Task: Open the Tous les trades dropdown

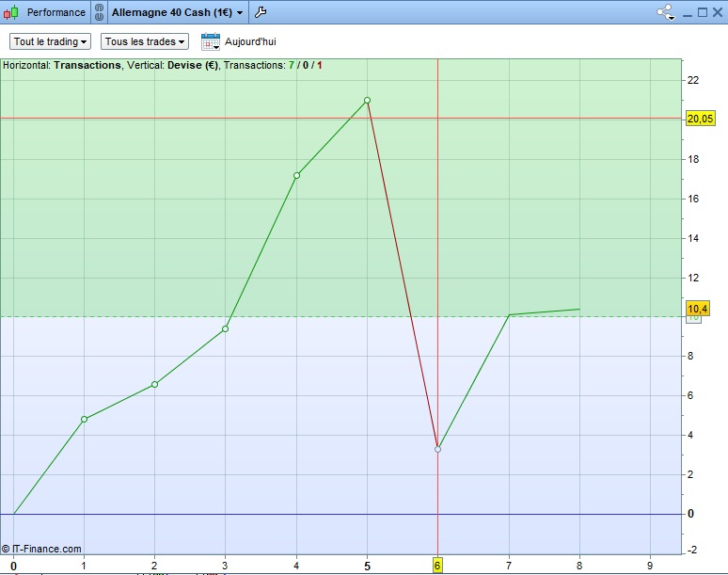Action: click(145, 41)
